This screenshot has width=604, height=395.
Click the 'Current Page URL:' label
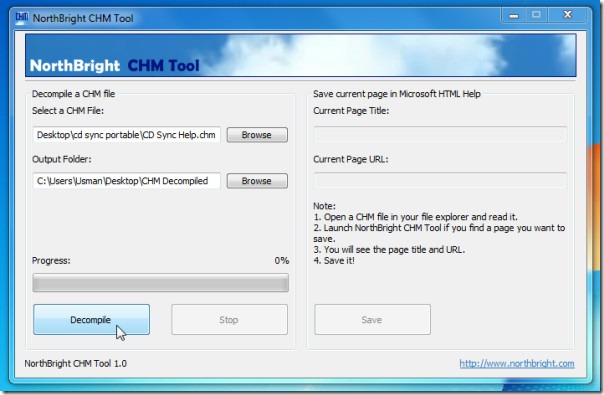click(351, 159)
